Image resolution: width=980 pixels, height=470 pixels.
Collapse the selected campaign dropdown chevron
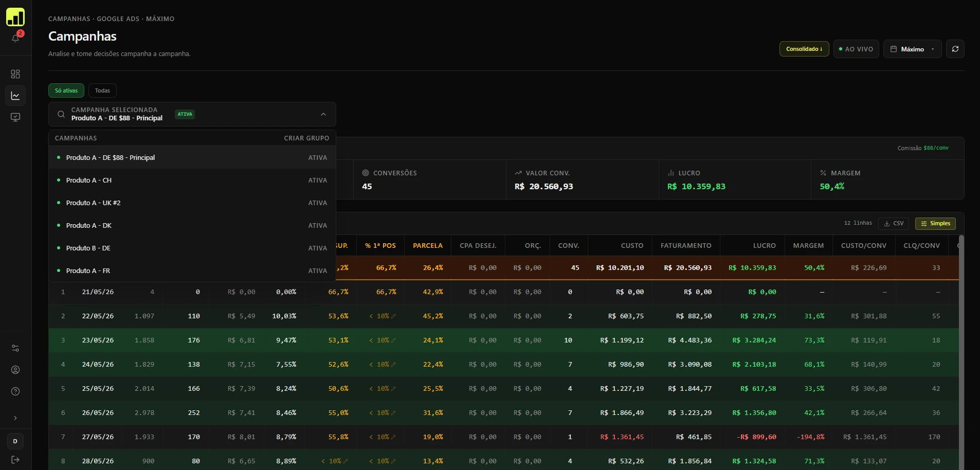(x=323, y=114)
